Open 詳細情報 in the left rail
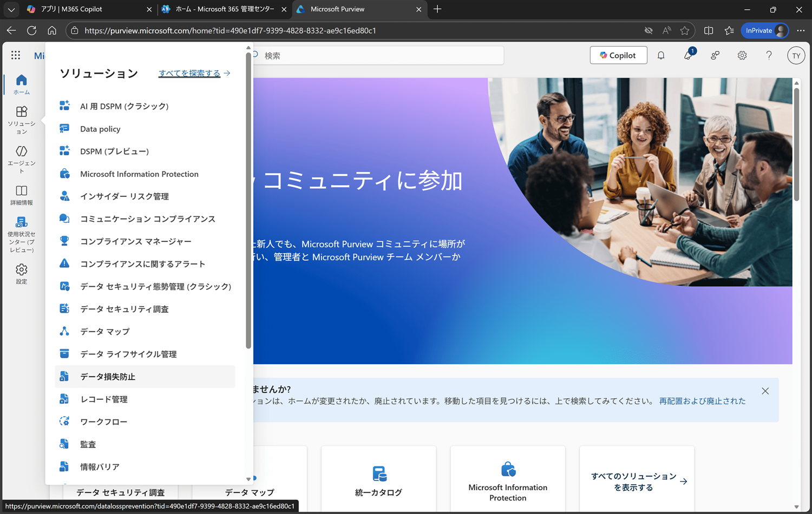The image size is (812, 514). tap(22, 195)
